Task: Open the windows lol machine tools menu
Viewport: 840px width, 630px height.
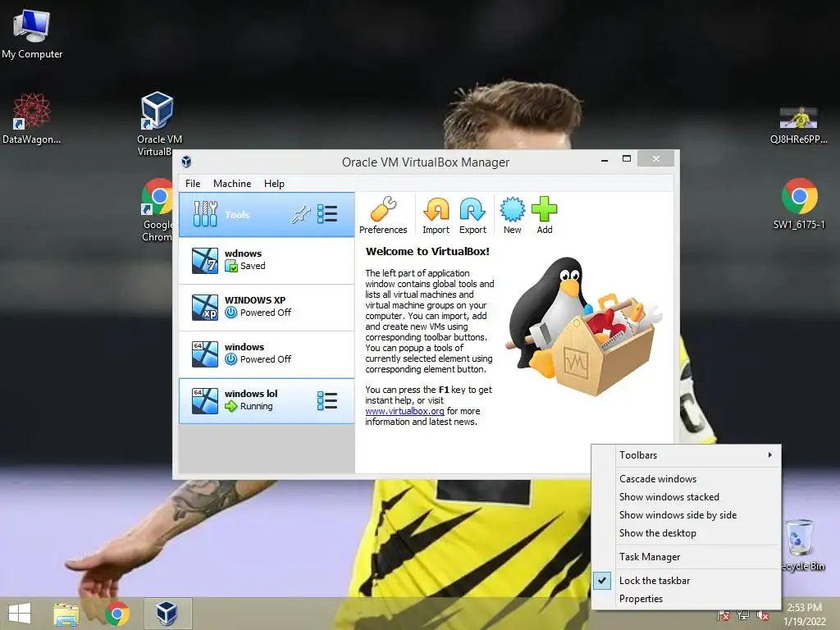Action: coord(327,400)
